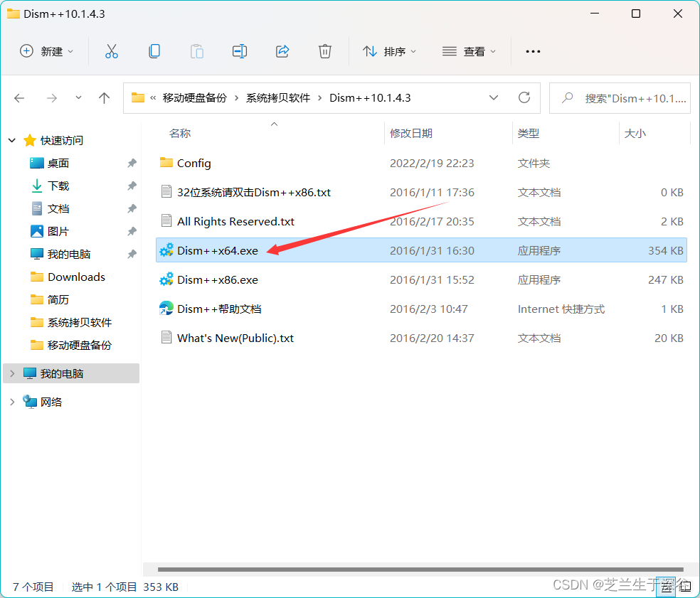Viewport: 700px width, 598px height.
Task: Sort by 类型 column header
Action: 528,133
